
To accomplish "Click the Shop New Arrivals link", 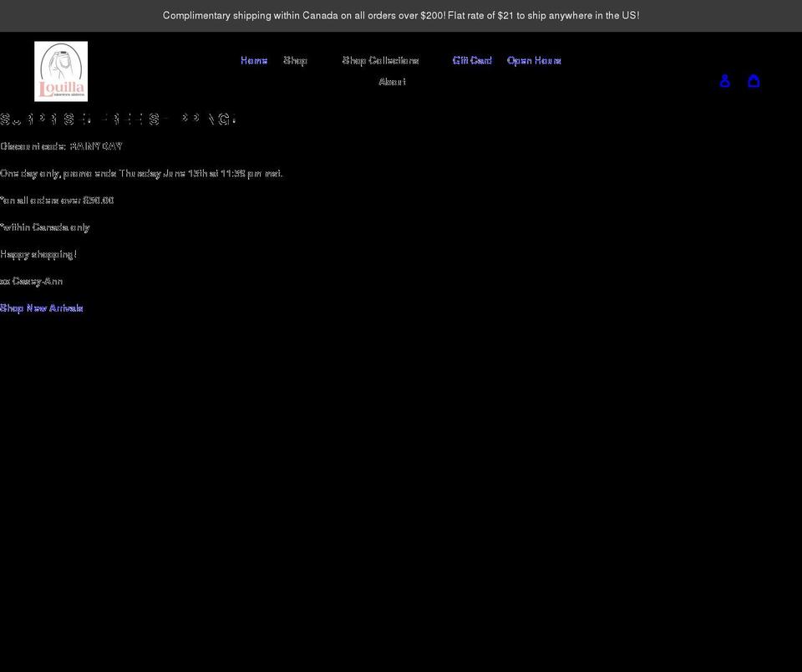I will coord(41,308).
